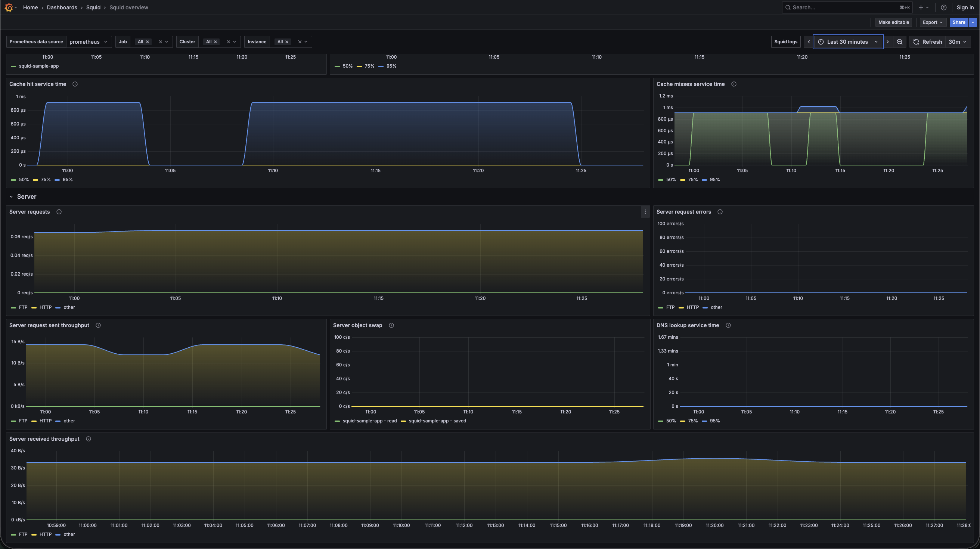
Task: Click the DNS lookup service time info icon
Action: point(728,325)
